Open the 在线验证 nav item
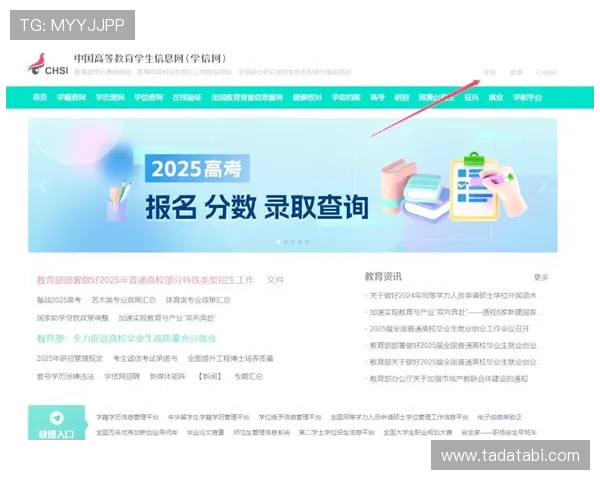 click(x=187, y=97)
